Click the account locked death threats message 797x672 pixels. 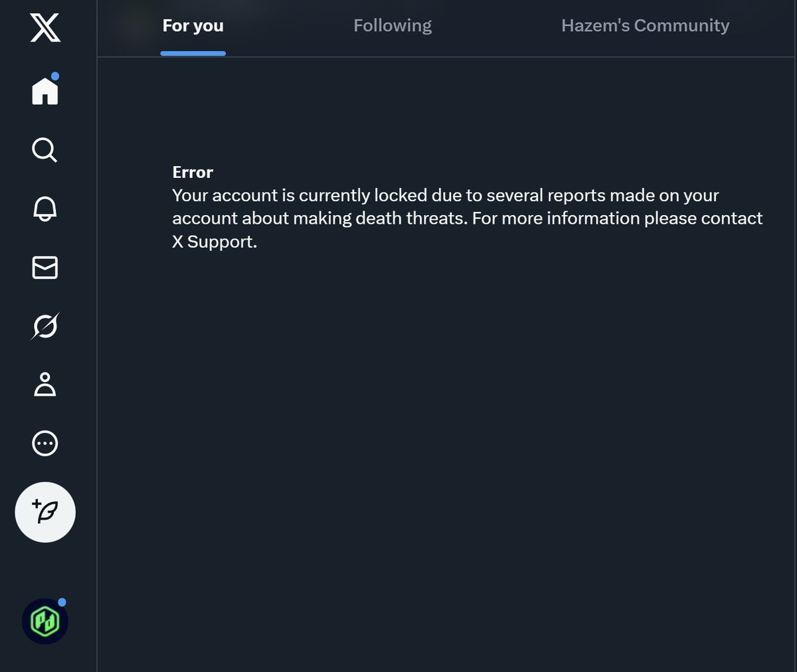(x=468, y=218)
